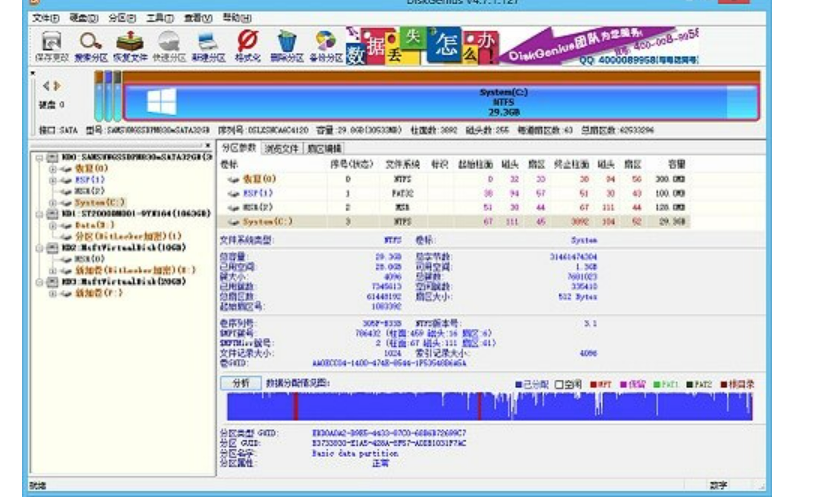This screenshot has width=813, height=500.
Task: Expand the Data(D:) partition node
Action: point(53,225)
